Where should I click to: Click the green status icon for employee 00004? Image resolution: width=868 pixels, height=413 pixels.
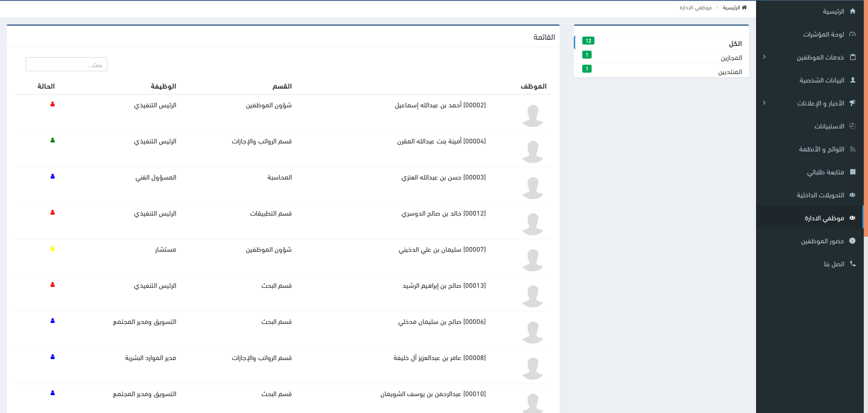click(52, 141)
